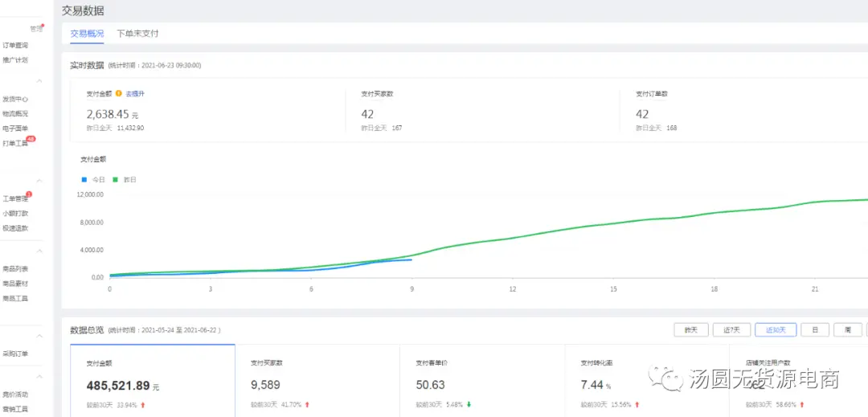The height and width of the screenshot is (417, 868).
Task: Click the 实时数据 section heading
Action: click(x=86, y=65)
